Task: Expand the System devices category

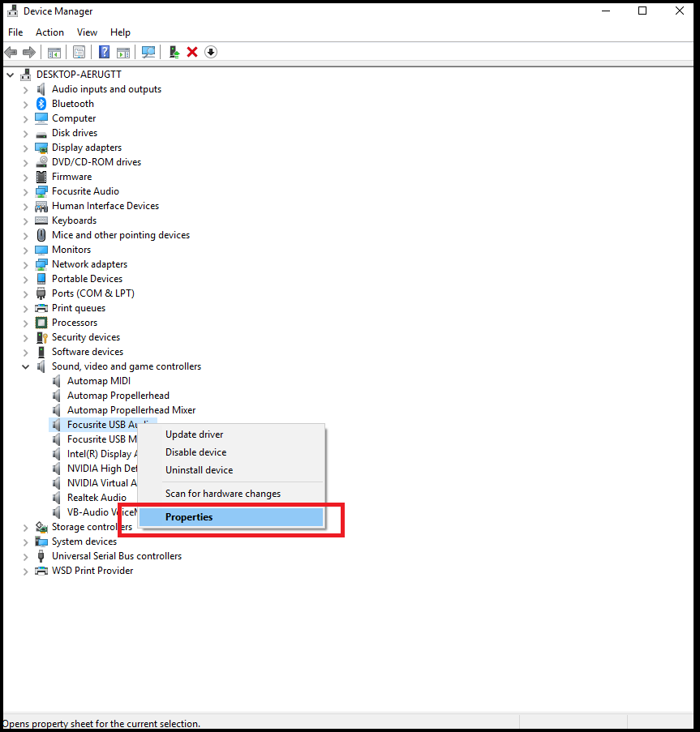Action: coord(26,542)
